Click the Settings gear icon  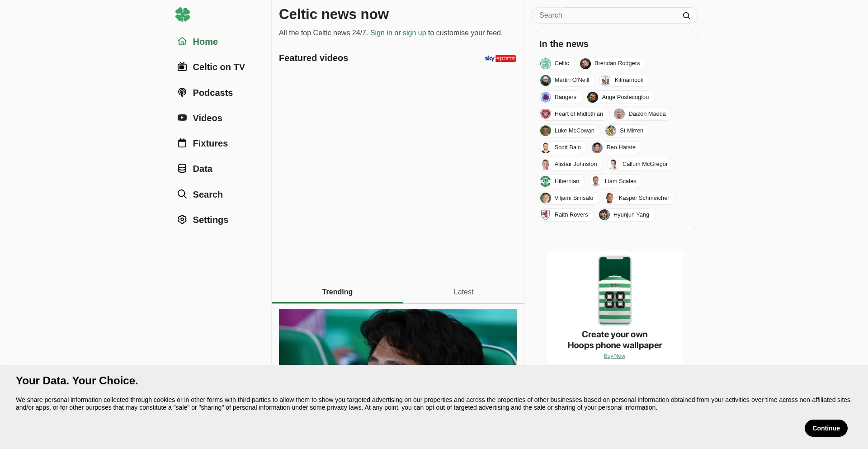182,220
